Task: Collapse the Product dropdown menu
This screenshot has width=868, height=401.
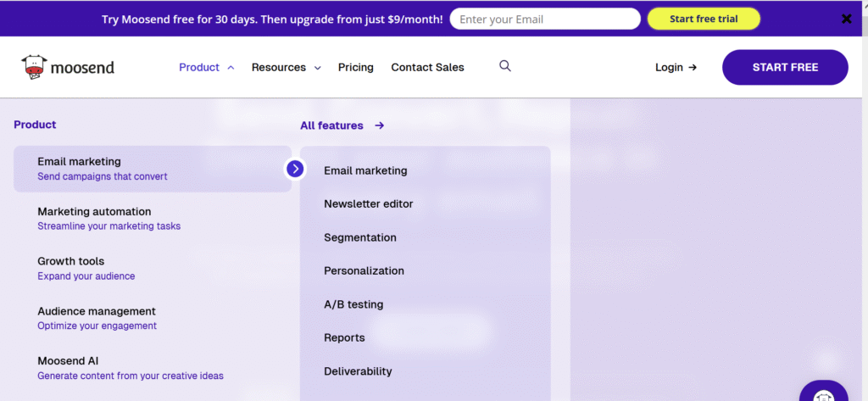Action: click(x=206, y=67)
